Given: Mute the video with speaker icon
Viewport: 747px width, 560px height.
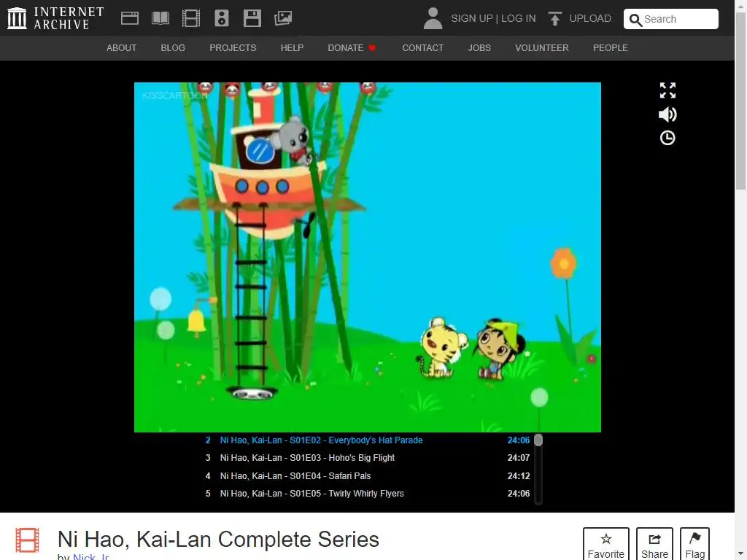Looking at the screenshot, I should [x=667, y=114].
